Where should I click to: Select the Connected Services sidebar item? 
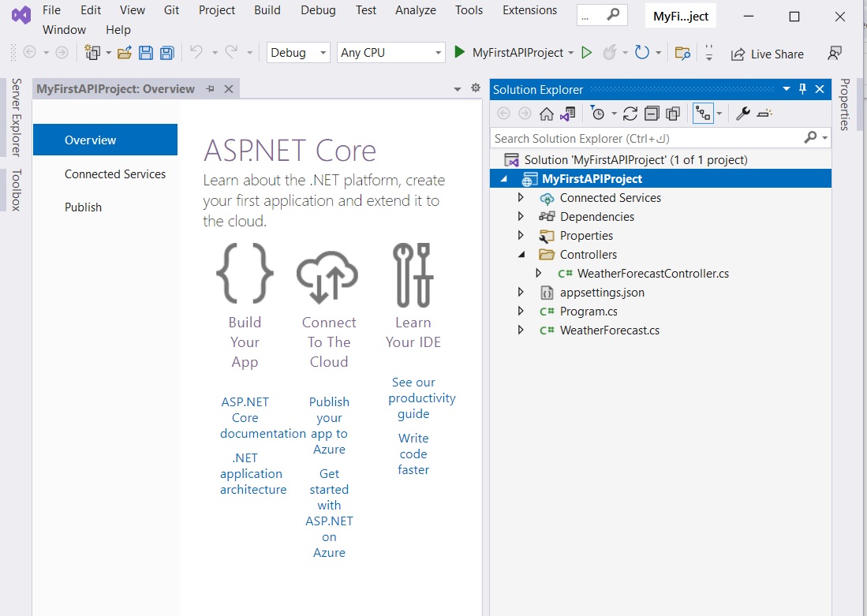115,174
